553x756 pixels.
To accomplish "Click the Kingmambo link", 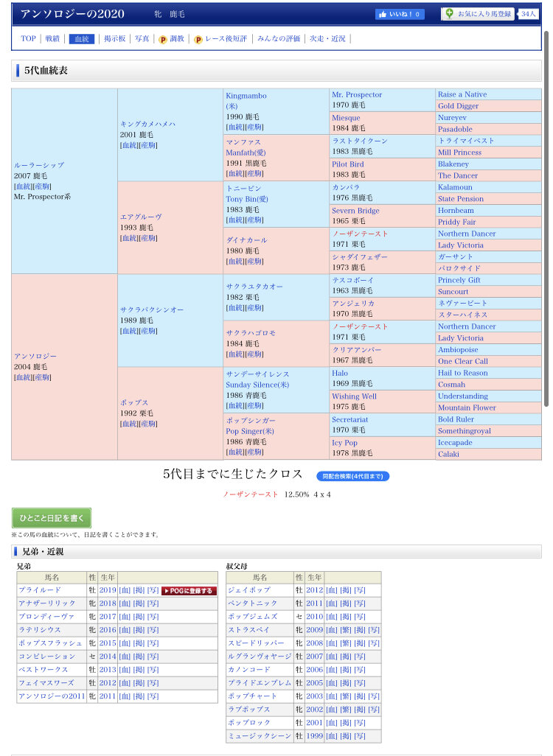I will click(246, 96).
